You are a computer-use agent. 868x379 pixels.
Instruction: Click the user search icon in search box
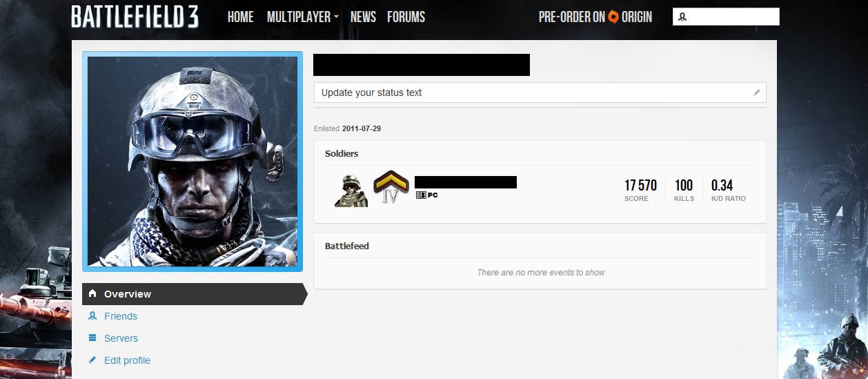click(682, 17)
